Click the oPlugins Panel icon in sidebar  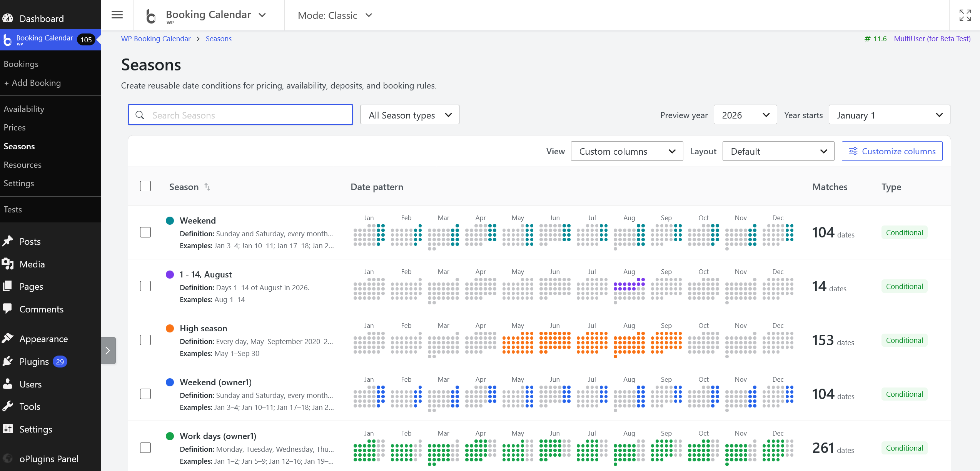pyautogui.click(x=8, y=459)
